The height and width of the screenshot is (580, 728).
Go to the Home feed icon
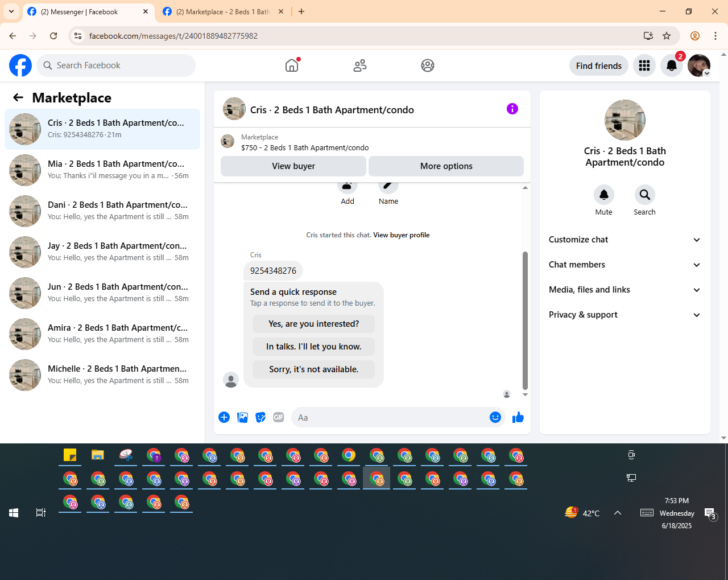click(292, 65)
